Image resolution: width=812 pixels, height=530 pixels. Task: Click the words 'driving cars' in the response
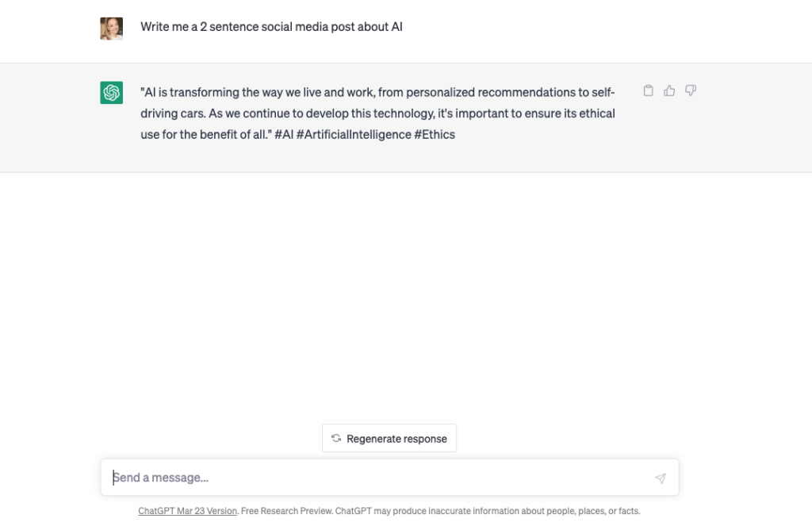click(172, 113)
